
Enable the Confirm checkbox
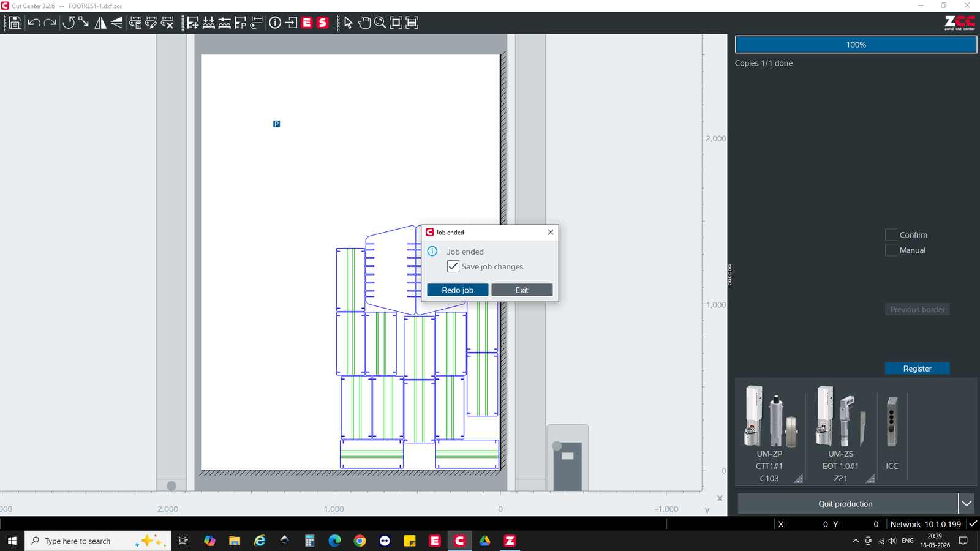(x=891, y=234)
